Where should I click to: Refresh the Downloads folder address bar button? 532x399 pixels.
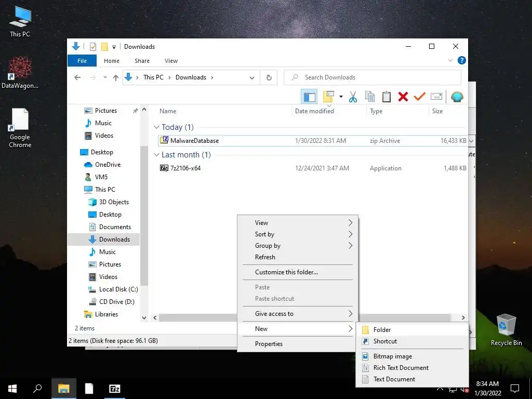click(269, 77)
